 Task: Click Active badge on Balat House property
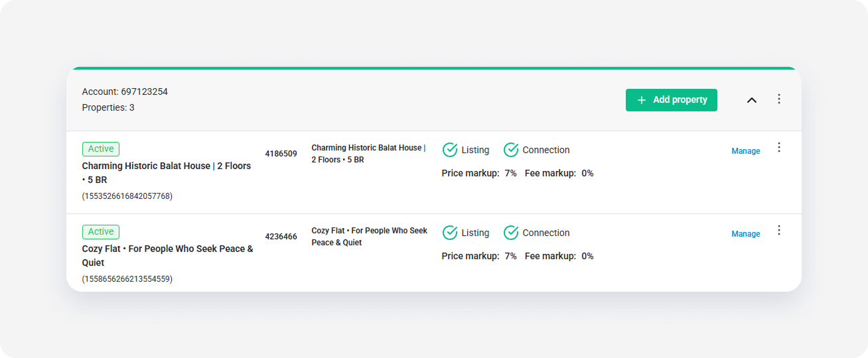(101, 149)
